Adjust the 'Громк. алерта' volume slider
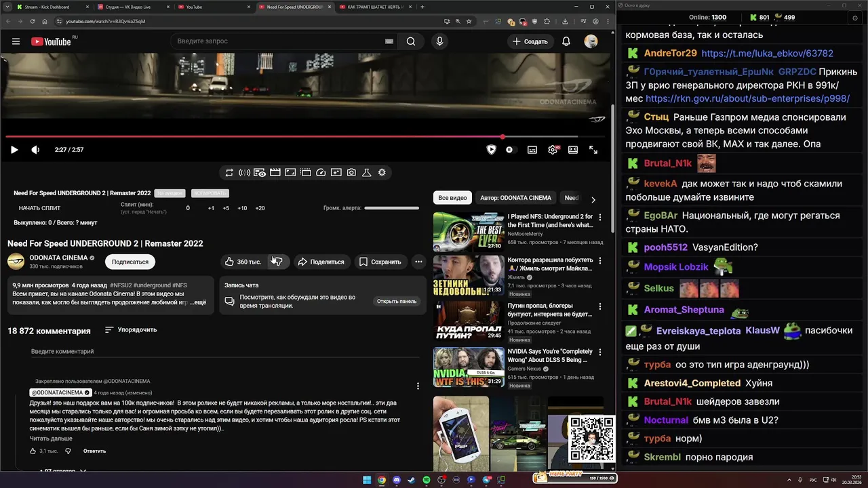Screen dimensions: 868x488 coord(391,208)
